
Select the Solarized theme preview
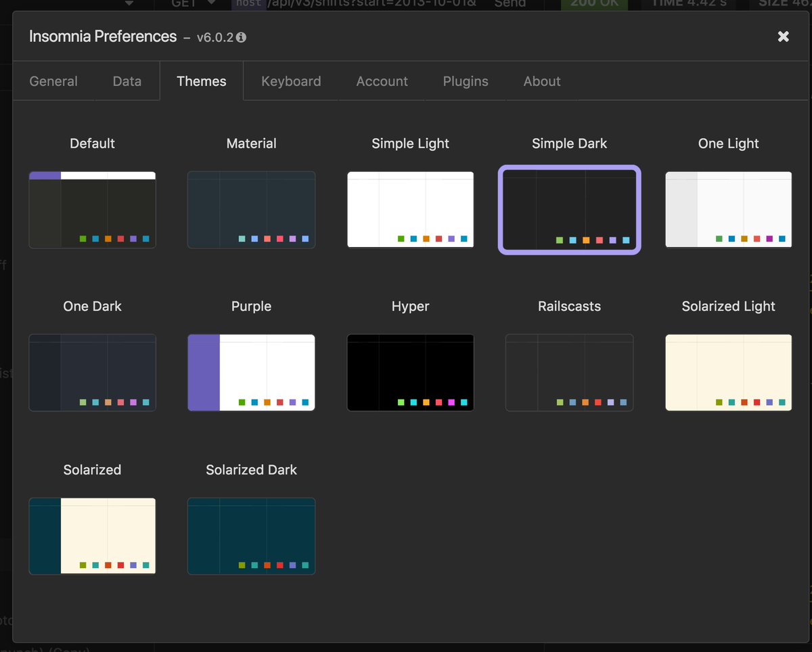pyautogui.click(x=93, y=536)
